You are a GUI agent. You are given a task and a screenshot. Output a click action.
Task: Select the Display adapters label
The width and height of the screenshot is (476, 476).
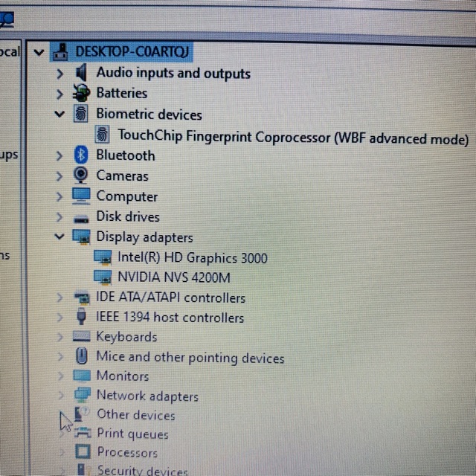[144, 237]
